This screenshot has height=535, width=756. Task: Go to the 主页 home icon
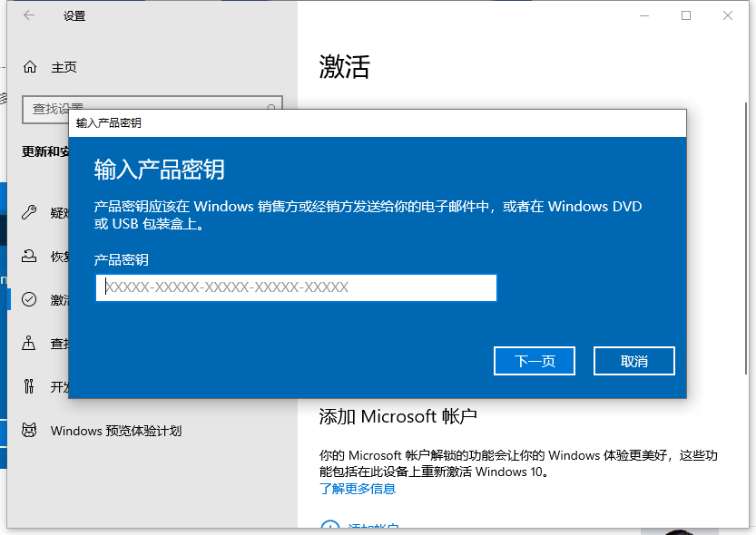tap(30, 67)
